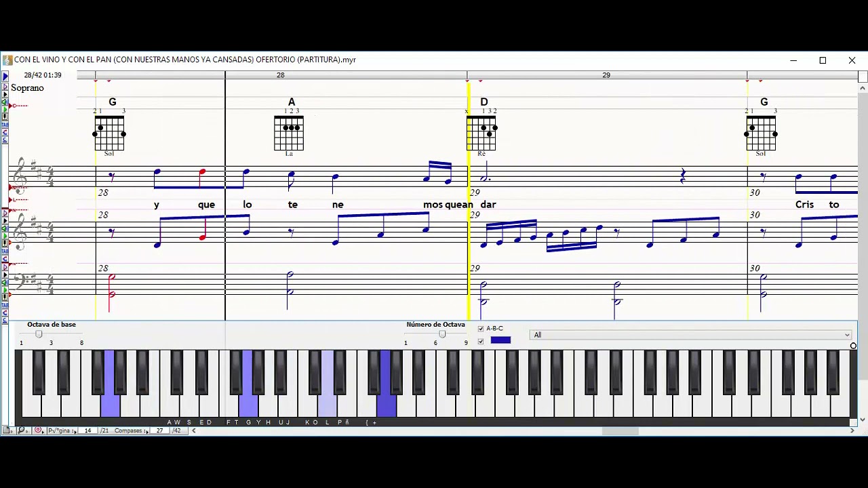Screen dimensions: 868x488
Task: Click the first G chord diagram
Action: (109, 133)
